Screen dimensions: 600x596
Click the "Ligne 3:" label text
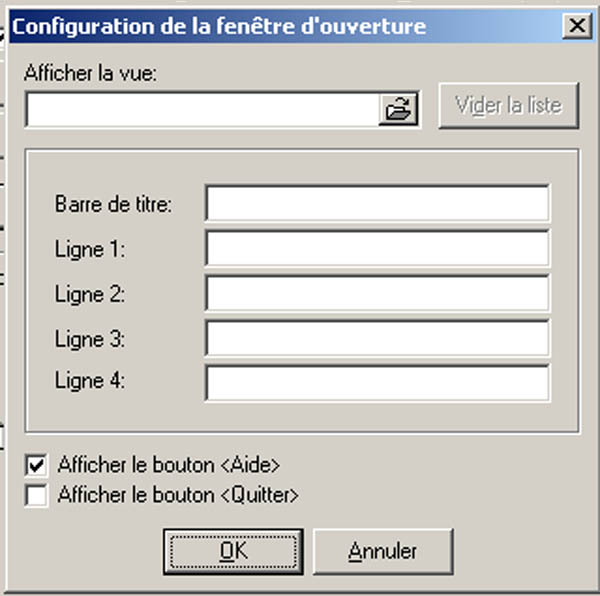pyautogui.click(x=90, y=340)
